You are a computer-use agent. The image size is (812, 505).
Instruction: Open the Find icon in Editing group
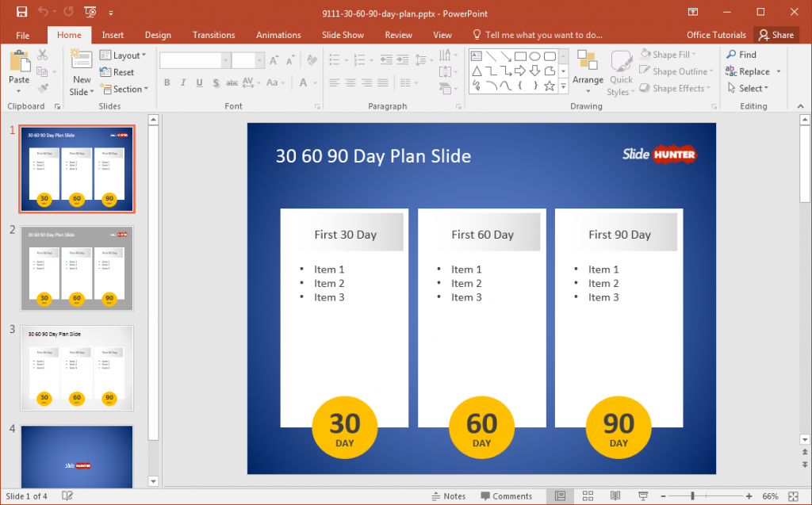pos(741,55)
